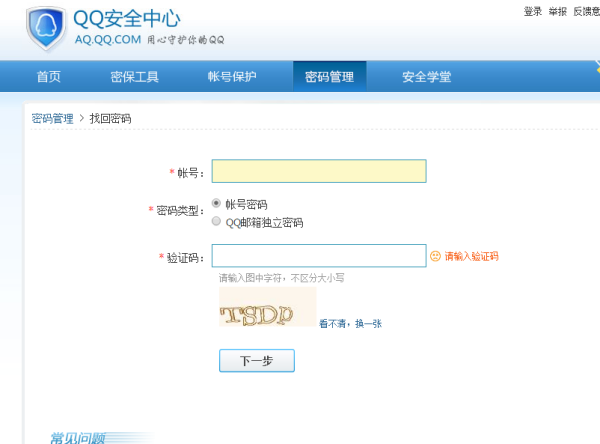Click the QQ安全中心 title text
The height and width of the screenshot is (444, 600).
click(127, 18)
